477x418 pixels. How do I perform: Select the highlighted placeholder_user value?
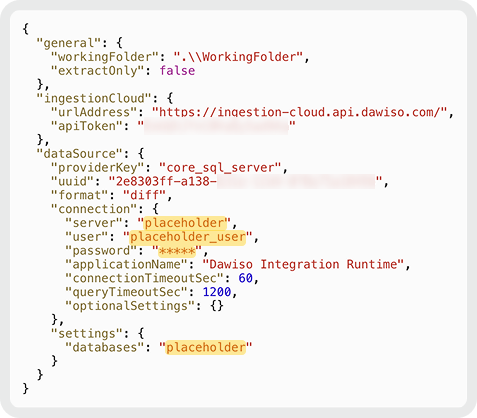point(188,237)
